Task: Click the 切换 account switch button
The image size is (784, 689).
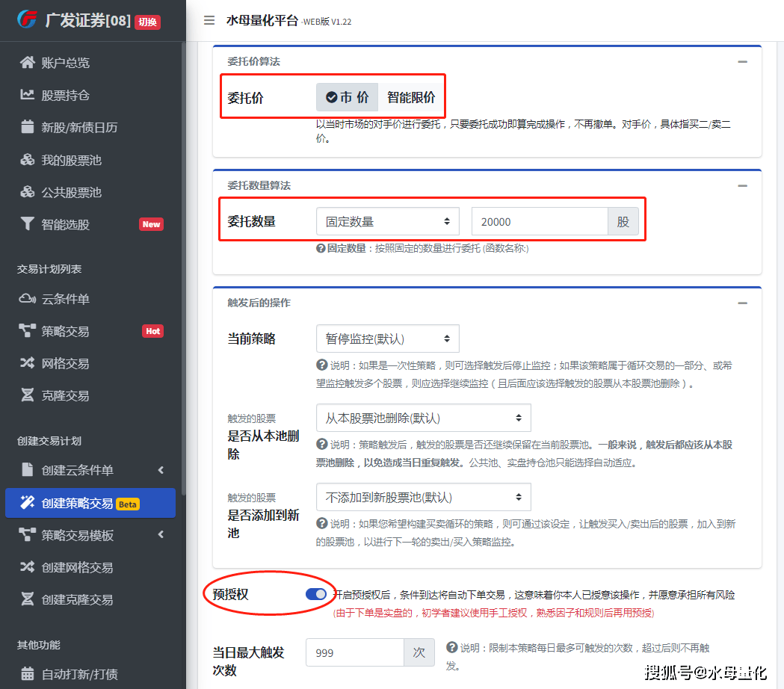Action: (147, 22)
